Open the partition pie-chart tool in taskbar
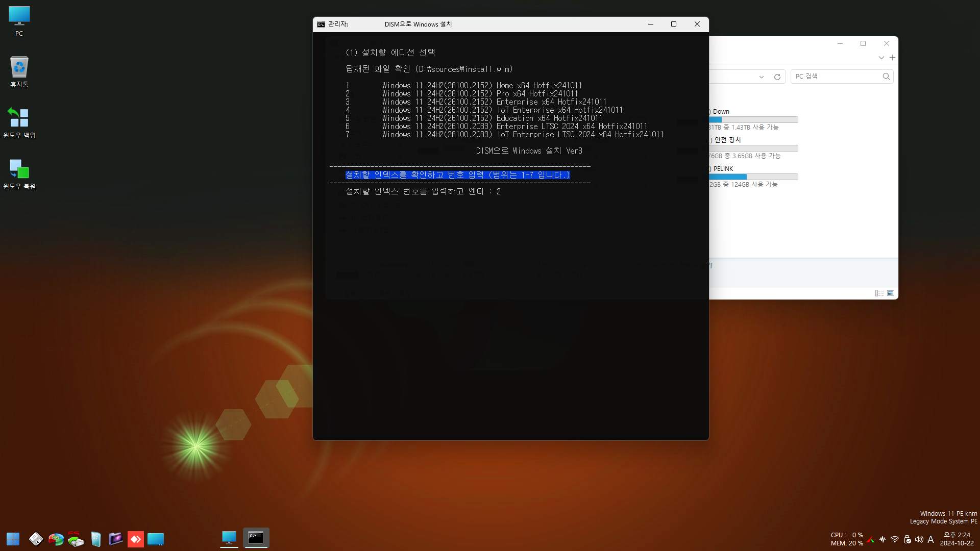980x551 pixels. coord(56,539)
